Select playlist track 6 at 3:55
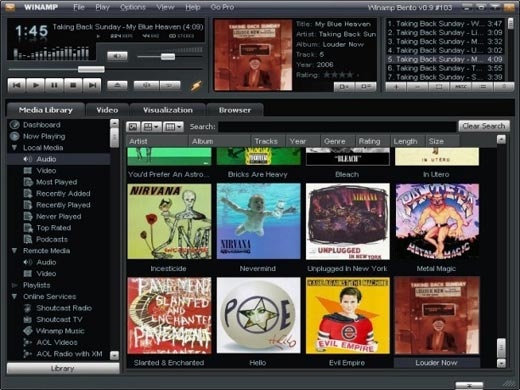This screenshot has width=520, height=390. 445,68
